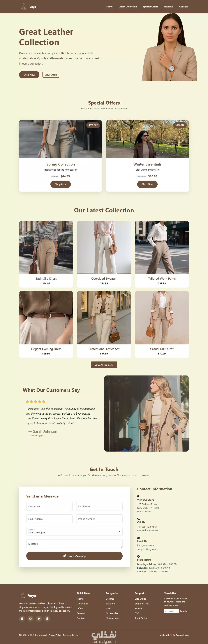Open the Facebook icon in the footer
Viewport: 208px width, 644px height.
(22, 618)
